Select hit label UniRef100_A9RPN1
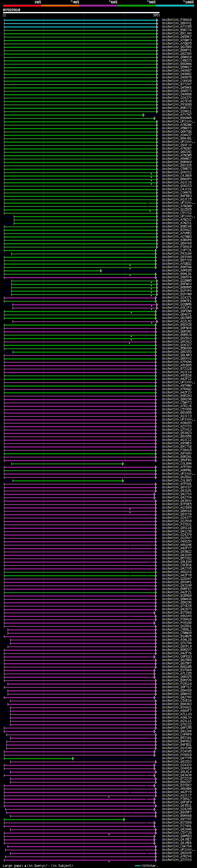This screenshot has height=868, width=197. pyautogui.click(x=177, y=470)
